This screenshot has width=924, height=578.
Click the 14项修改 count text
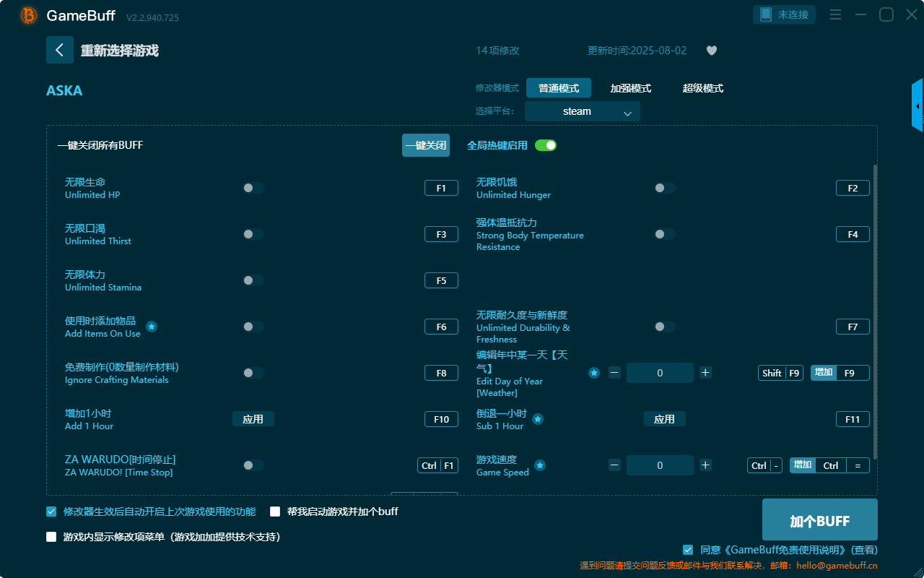pyautogui.click(x=497, y=51)
